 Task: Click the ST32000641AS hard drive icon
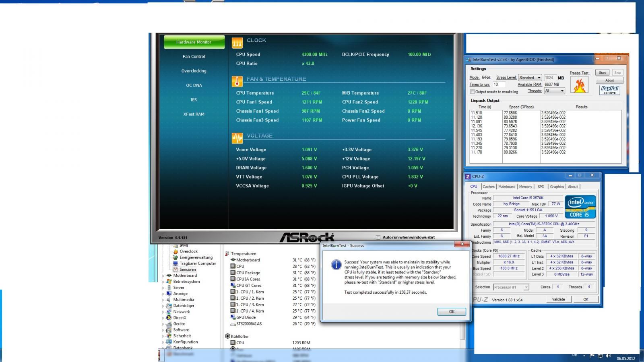[x=233, y=324]
